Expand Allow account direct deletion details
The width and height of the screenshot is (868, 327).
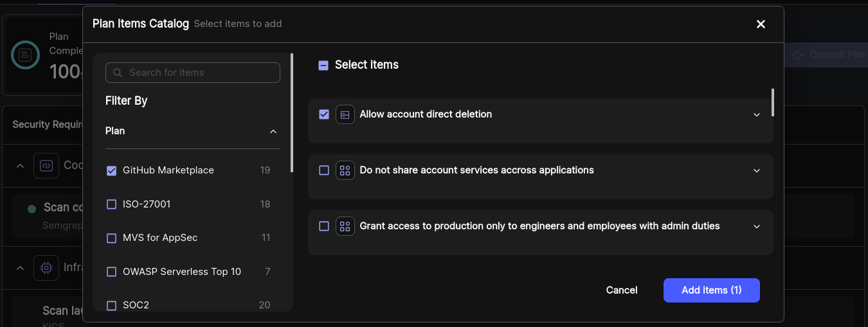click(757, 114)
